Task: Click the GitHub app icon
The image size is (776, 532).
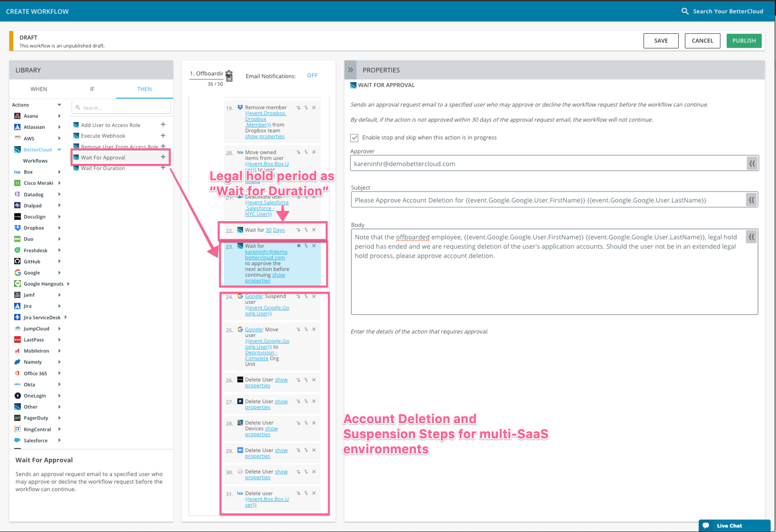Action: [x=17, y=261]
